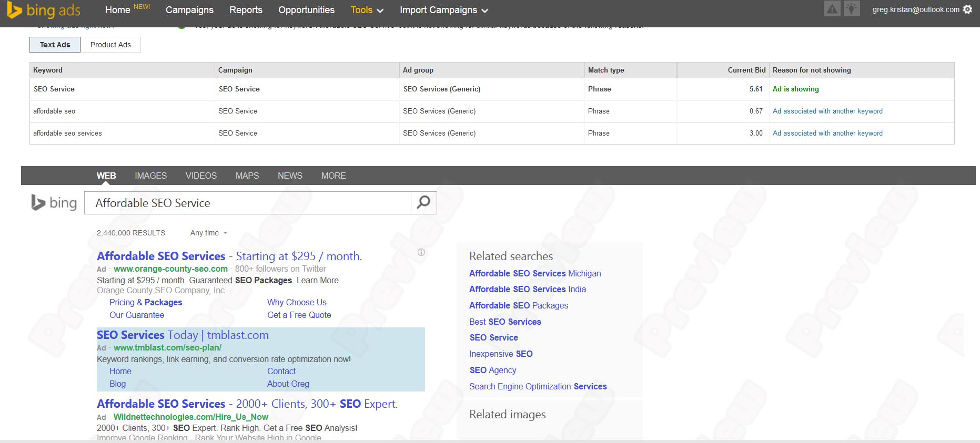Click the ad info icon near orange-county-seo ad
The height and width of the screenshot is (443, 980).
421,252
